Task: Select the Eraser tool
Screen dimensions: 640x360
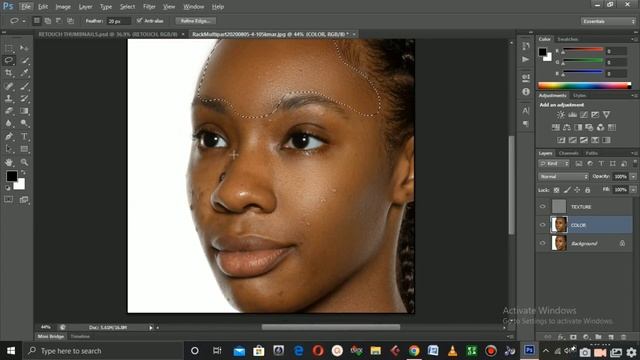Action: click(x=9, y=111)
